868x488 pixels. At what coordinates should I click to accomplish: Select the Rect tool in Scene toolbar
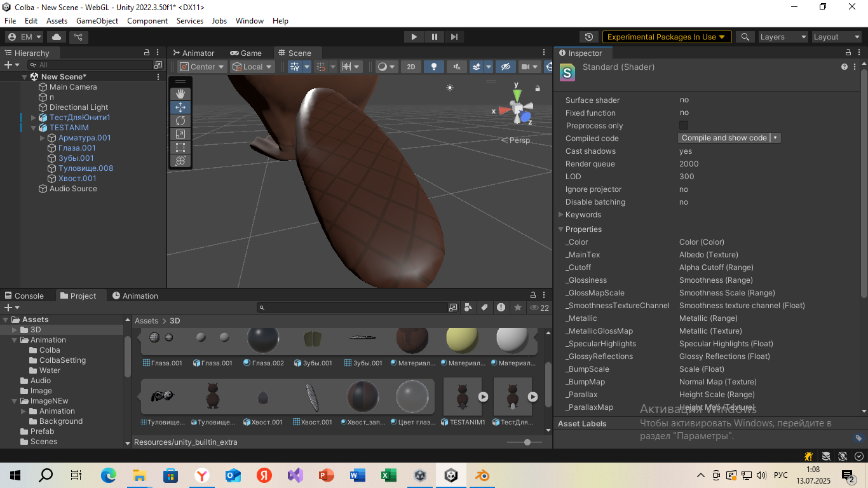[180, 147]
